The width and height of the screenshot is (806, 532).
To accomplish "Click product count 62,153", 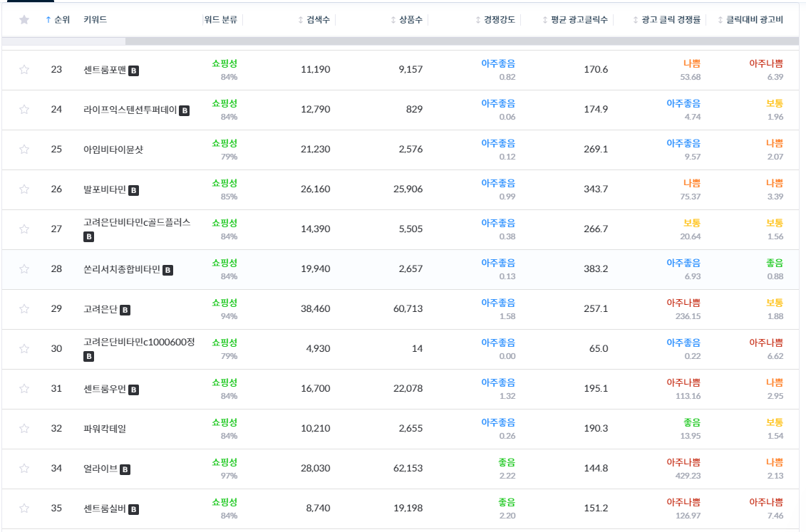I will point(408,469).
